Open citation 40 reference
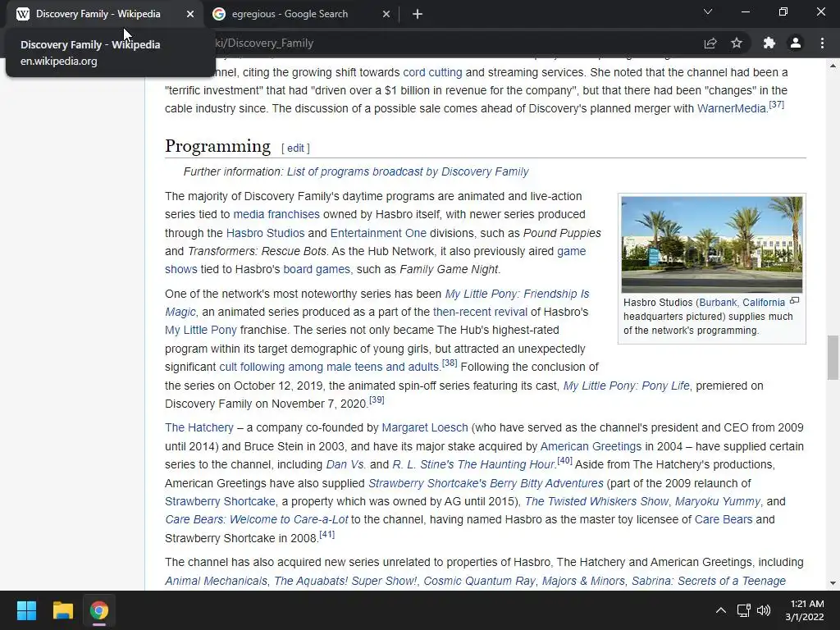 tap(564, 460)
